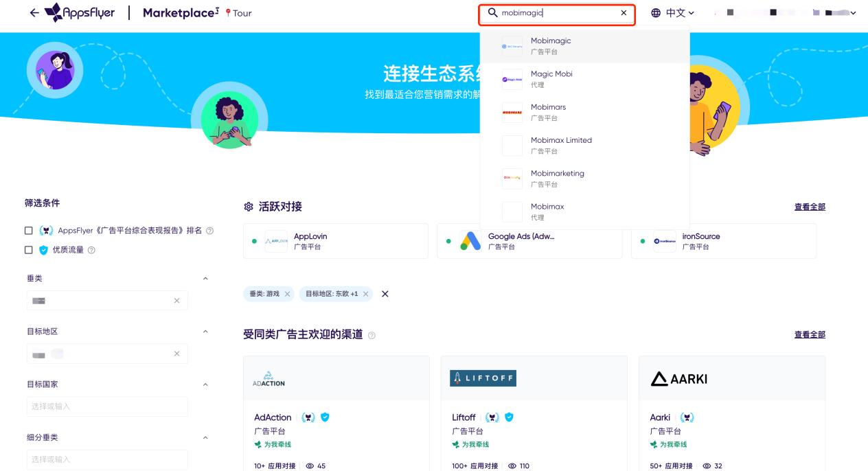Click the trophy ranking icon next to Aarki
Image resolution: width=868 pixels, height=471 pixels.
point(686,417)
